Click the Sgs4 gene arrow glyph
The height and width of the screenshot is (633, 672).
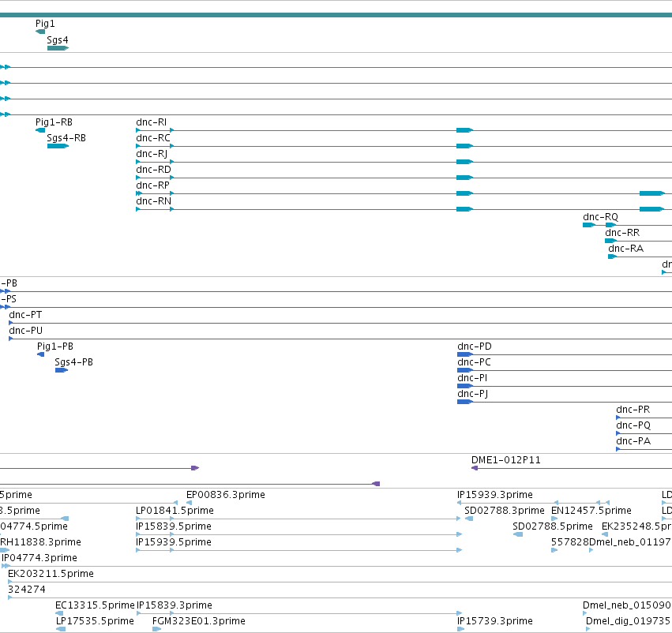[x=58, y=48]
